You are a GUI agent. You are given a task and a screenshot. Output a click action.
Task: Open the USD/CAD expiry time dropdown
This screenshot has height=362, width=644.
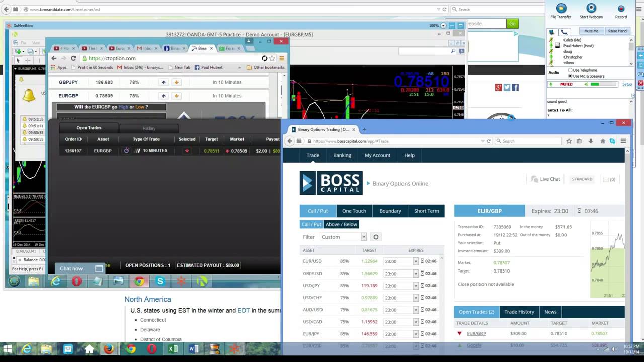tap(401, 322)
